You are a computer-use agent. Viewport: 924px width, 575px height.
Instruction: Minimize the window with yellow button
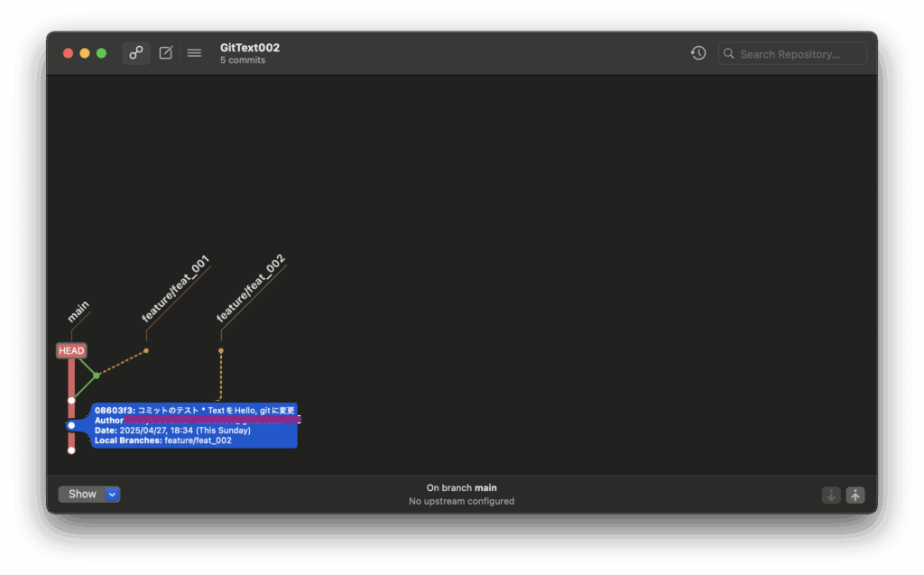click(85, 53)
